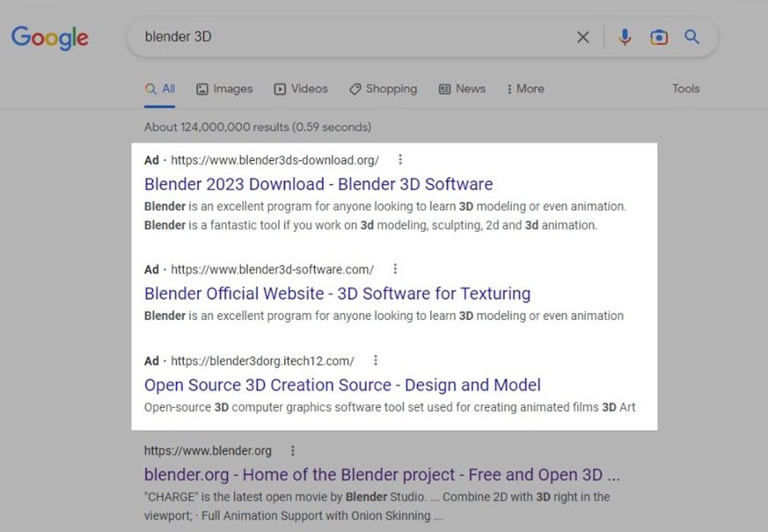Start voice search with microphone icon
The width and height of the screenshot is (768, 532).
click(x=625, y=37)
